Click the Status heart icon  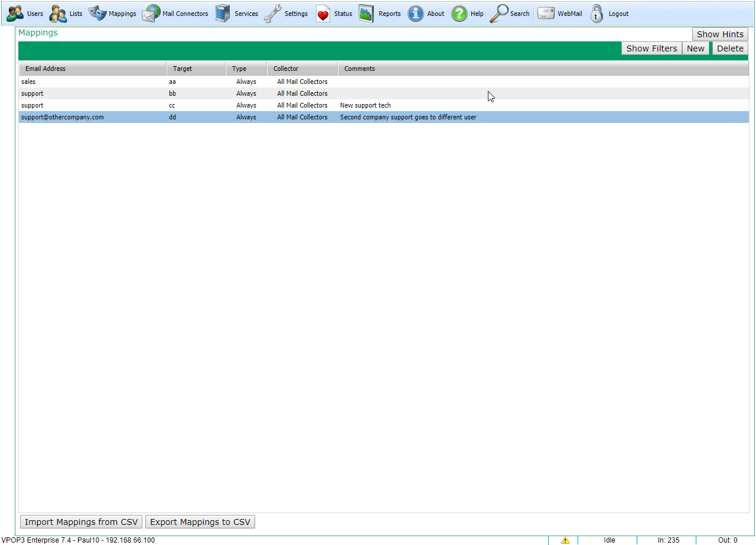click(x=323, y=14)
